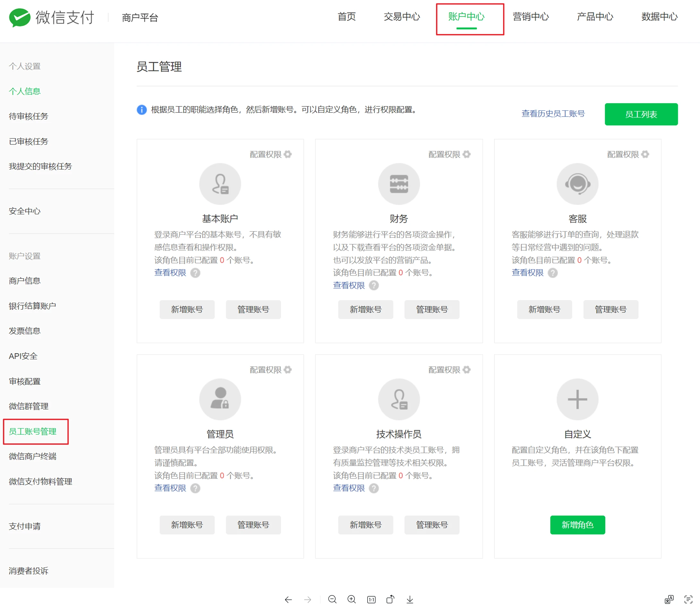Click the 管理员 locked-user role icon
This screenshot has width=700, height=611.
click(220, 399)
